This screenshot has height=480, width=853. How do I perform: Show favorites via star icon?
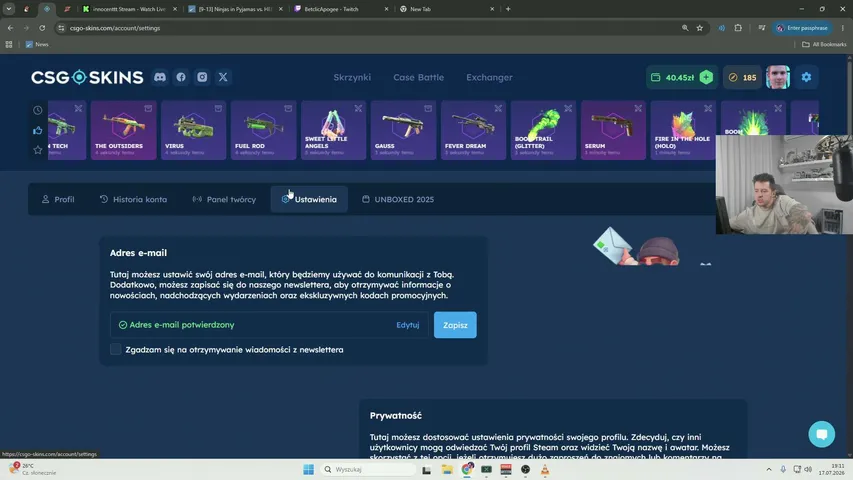(38, 150)
